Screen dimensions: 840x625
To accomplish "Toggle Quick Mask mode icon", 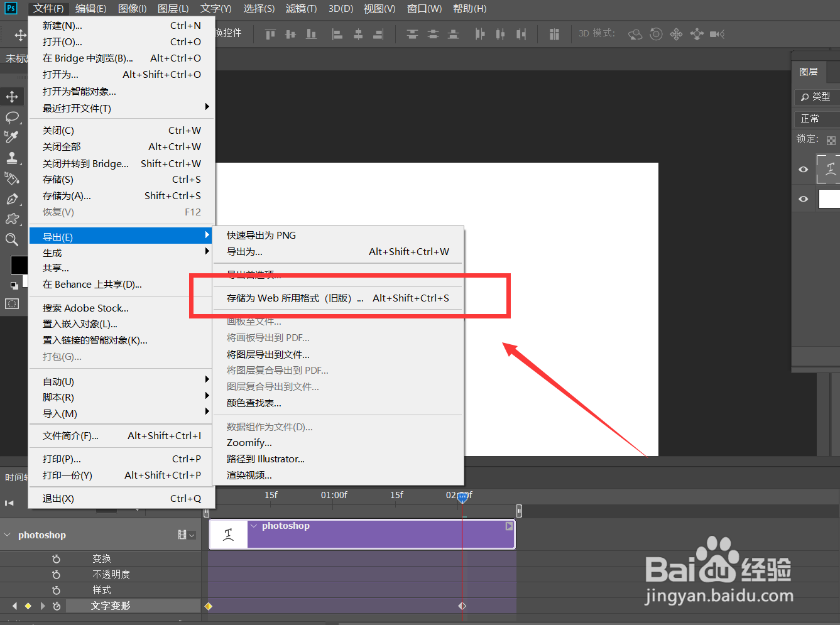I will (12, 304).
